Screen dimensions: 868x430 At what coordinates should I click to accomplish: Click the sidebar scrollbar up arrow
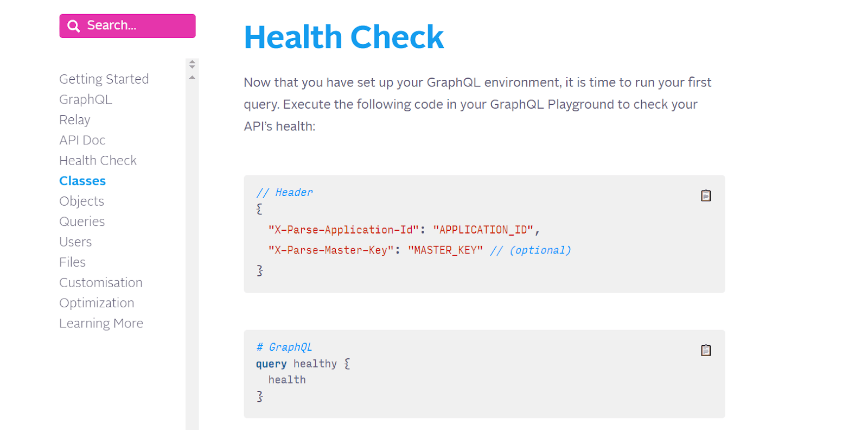(x=192, y=61)
